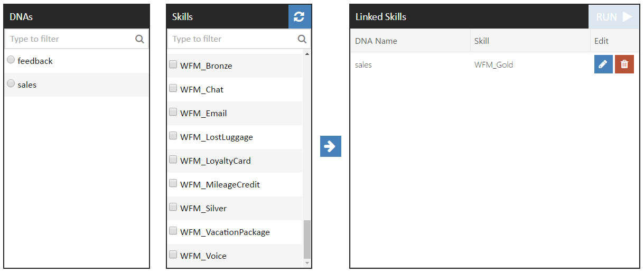Enable the WFM_Voice skill checkbox
The image size is (644, 272).
pyautogui.click(x=173, y=255)
